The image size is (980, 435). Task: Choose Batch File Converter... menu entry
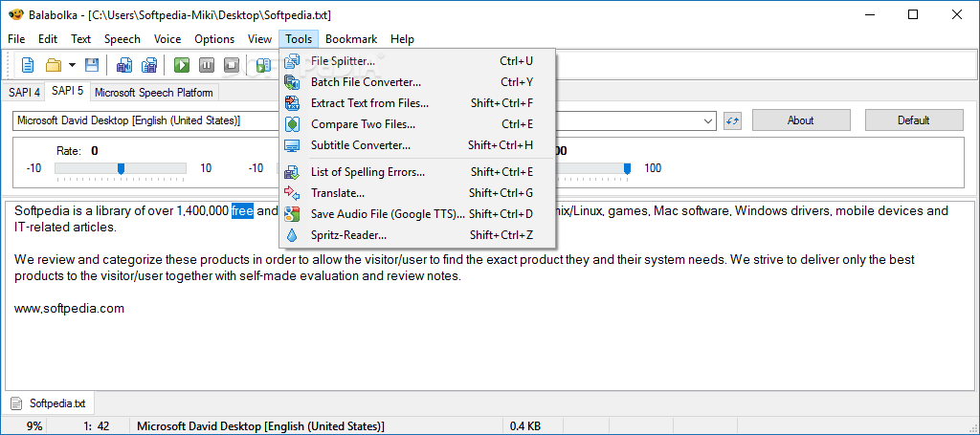[x=417, y=82]
